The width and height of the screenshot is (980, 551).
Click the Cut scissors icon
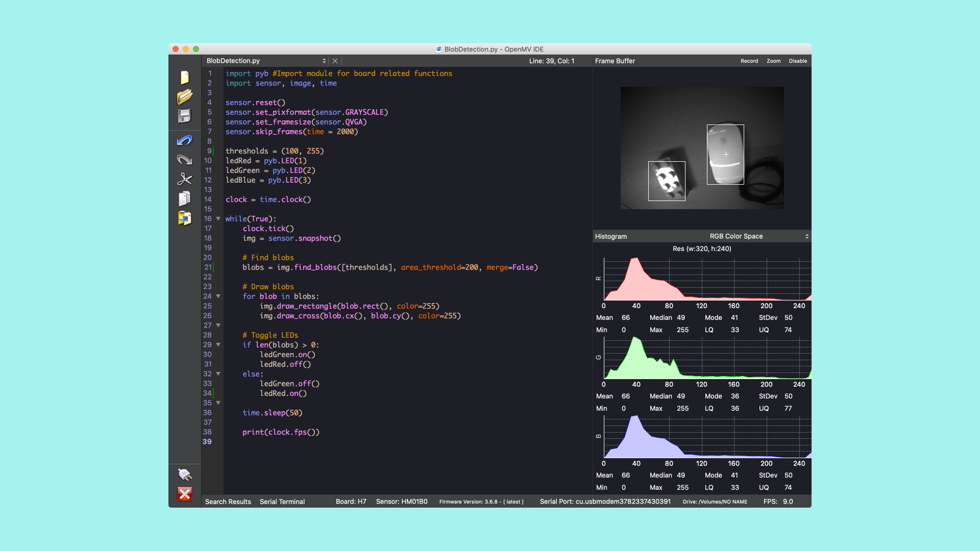(x=184, y=179)
